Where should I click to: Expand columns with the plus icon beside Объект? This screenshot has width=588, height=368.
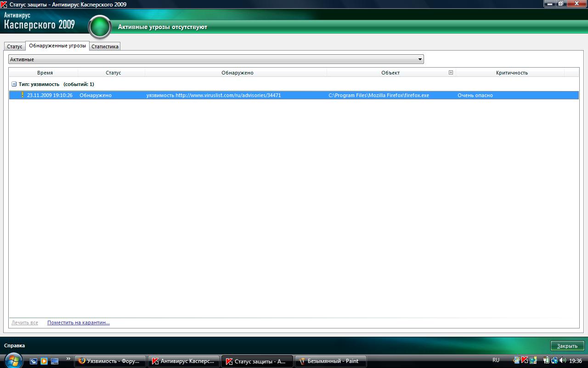click(451, 72)
